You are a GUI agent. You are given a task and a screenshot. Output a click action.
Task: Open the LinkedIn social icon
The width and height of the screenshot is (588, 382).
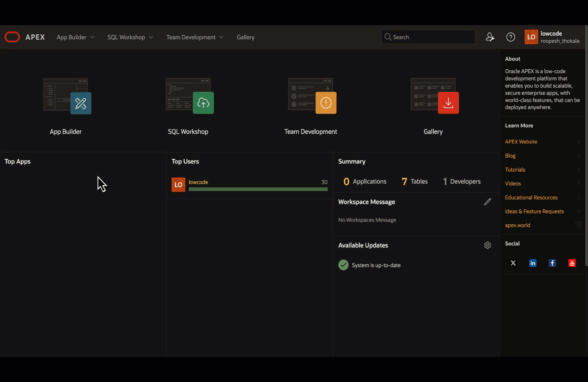pos(533,263)
